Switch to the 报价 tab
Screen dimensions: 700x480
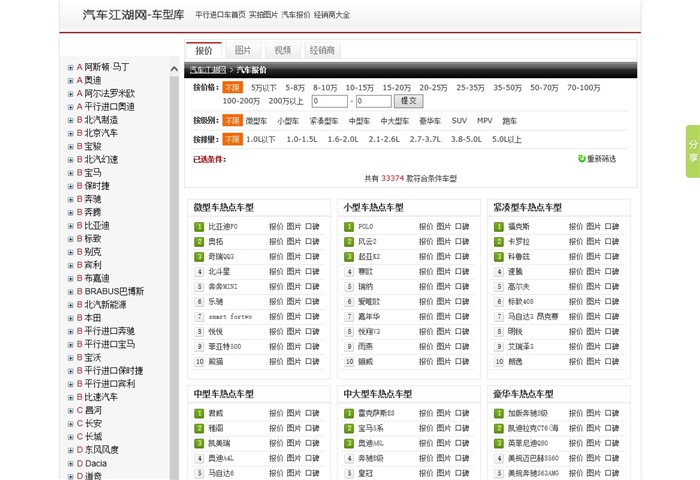[204, 50]
